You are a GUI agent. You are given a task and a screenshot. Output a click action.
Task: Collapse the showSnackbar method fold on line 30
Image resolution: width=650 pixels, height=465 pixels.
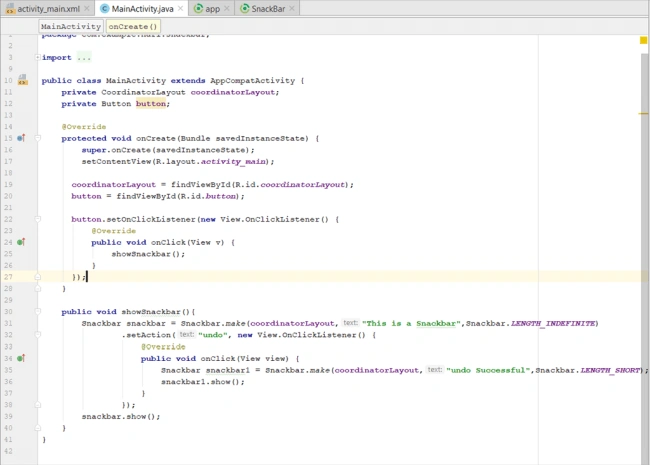tap(38, 311)
